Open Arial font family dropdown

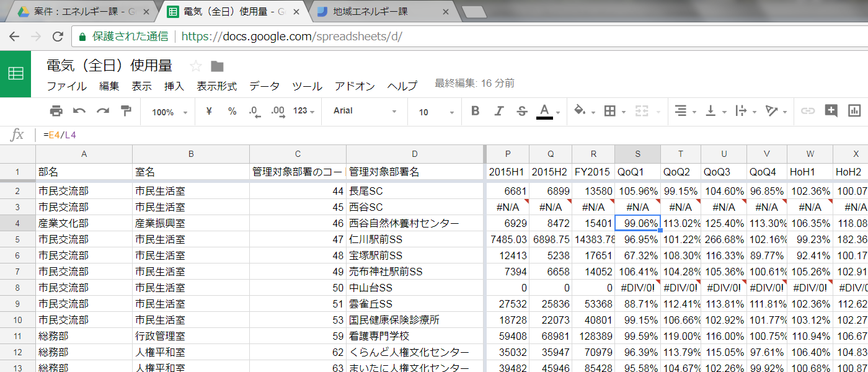(365, 111)
